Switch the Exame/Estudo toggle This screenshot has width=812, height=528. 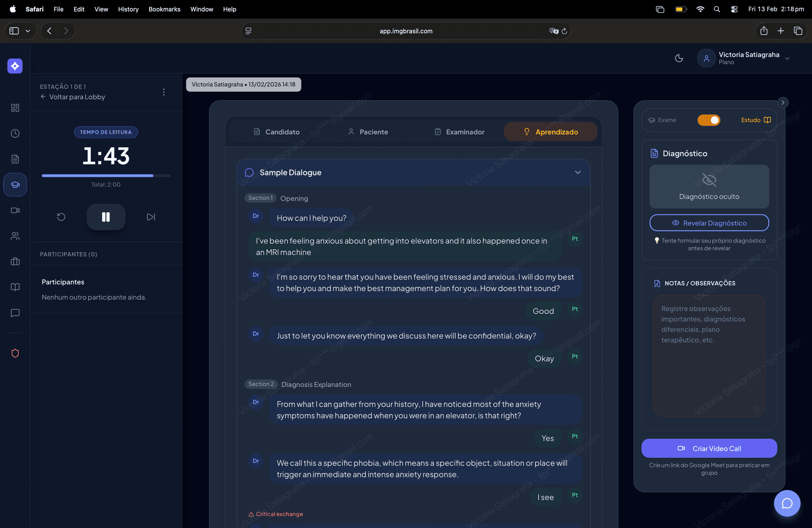709,120
